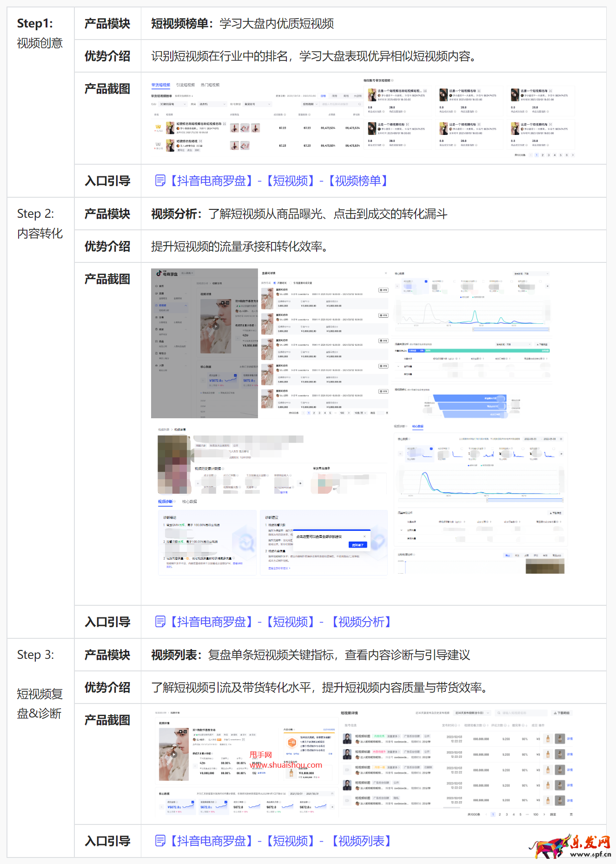This screenshot has height=864, width=616.
Task: Select 引流短视频 tab in Step1 screenshot
Action: (185, 85)
